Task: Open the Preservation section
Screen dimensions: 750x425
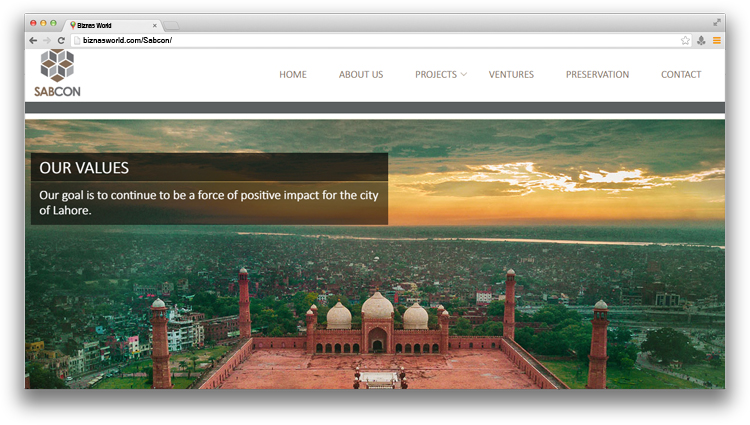Action: [597, 75]
